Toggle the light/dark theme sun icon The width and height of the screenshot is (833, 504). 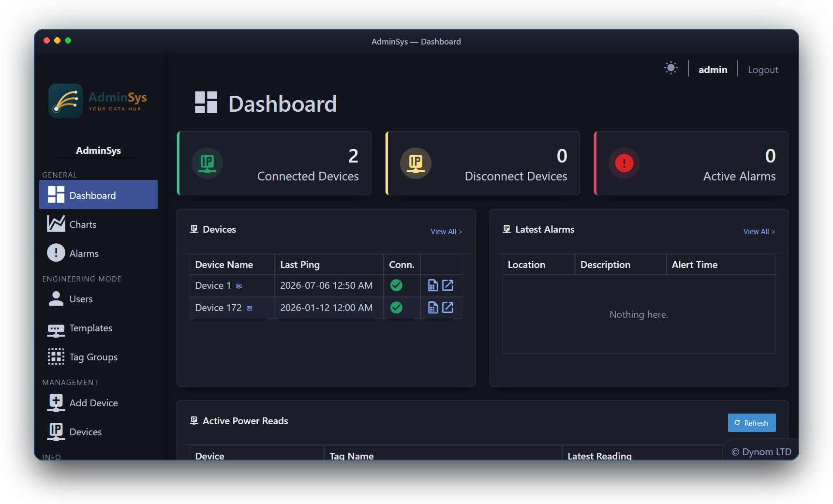[x=670, y=68]
